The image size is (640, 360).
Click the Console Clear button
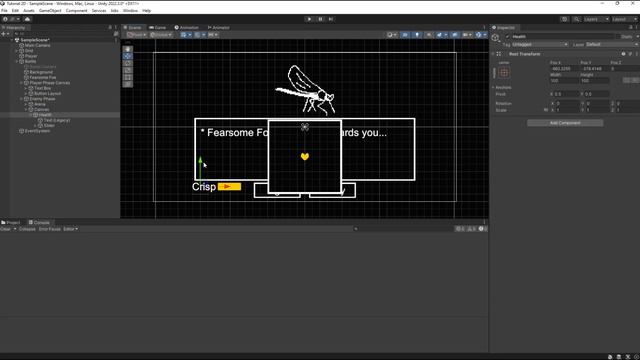6,229
